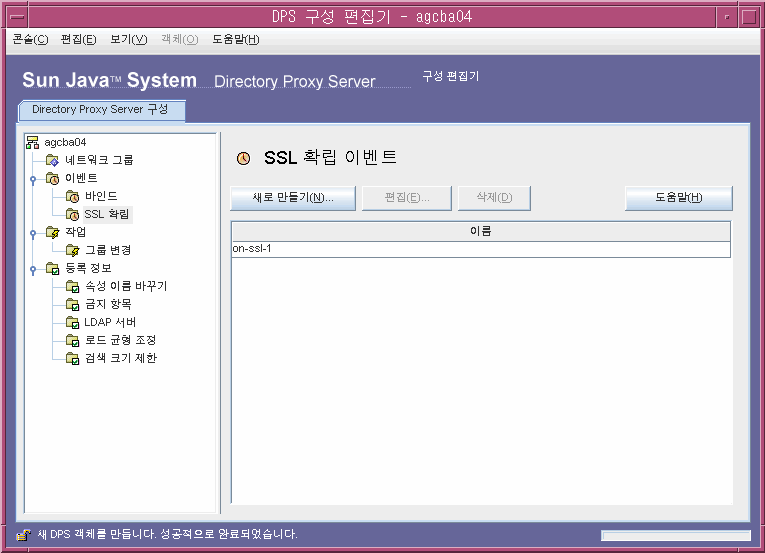Screen dimensions: 765x553
Task: Collapse the 이벤트 tree node
Action: [x=33, y=180]
